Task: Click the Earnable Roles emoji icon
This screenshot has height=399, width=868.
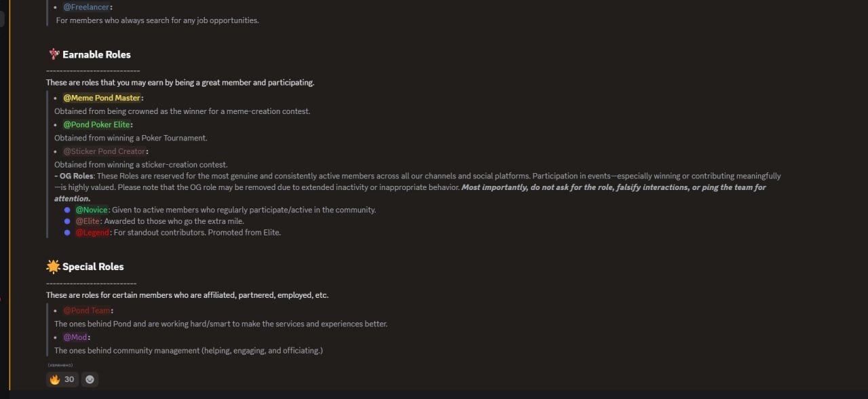Action: tap(54, 54)
